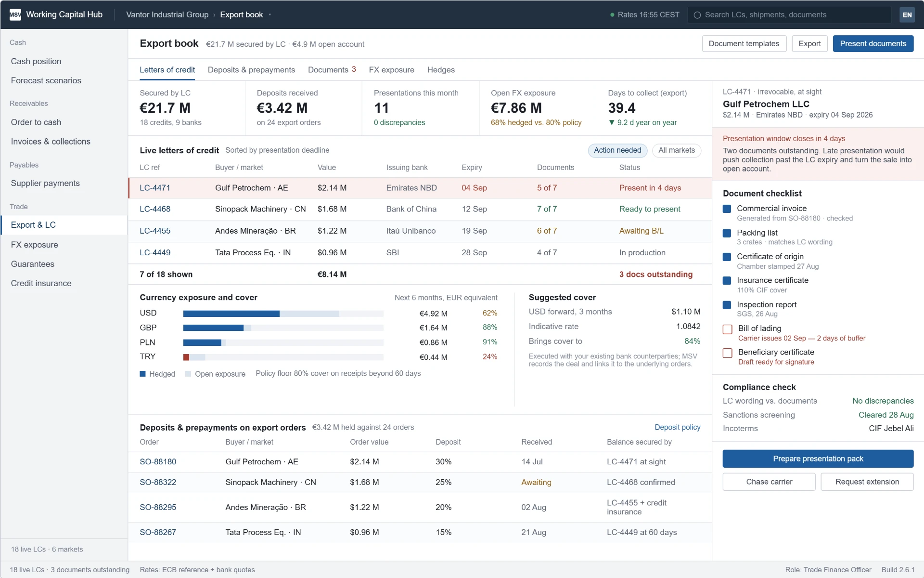The image size is (924, 578).
Task: Open LC-4449 reference link
Action: click(x=155, y=252)
